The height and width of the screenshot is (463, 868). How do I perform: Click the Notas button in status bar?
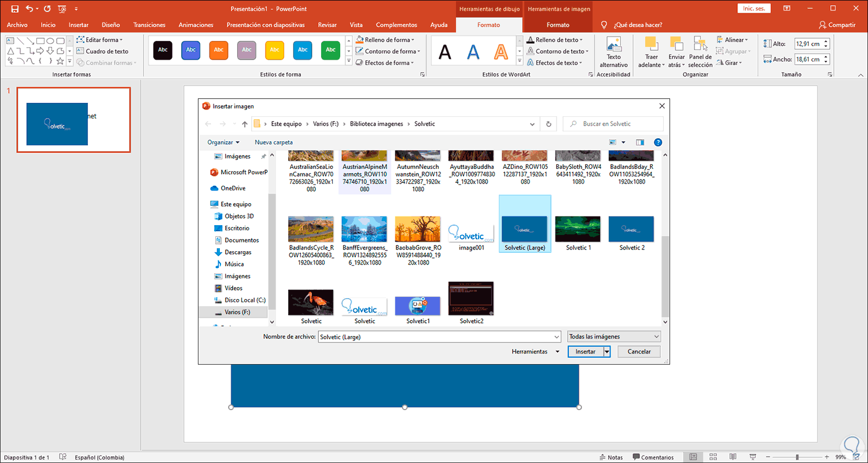pyautogui.click(x=610, y=457)
